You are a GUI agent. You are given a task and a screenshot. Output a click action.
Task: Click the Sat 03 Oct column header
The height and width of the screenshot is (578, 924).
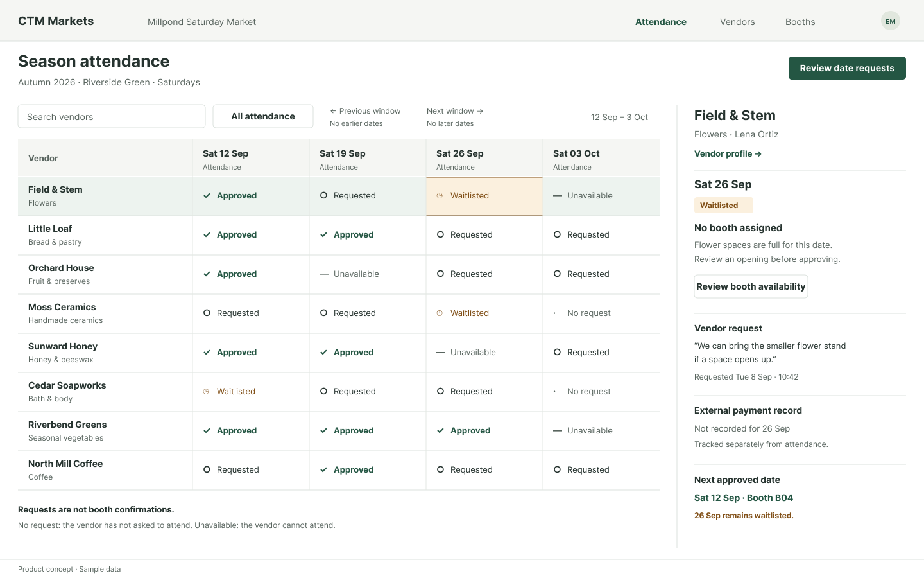point(601,159)
